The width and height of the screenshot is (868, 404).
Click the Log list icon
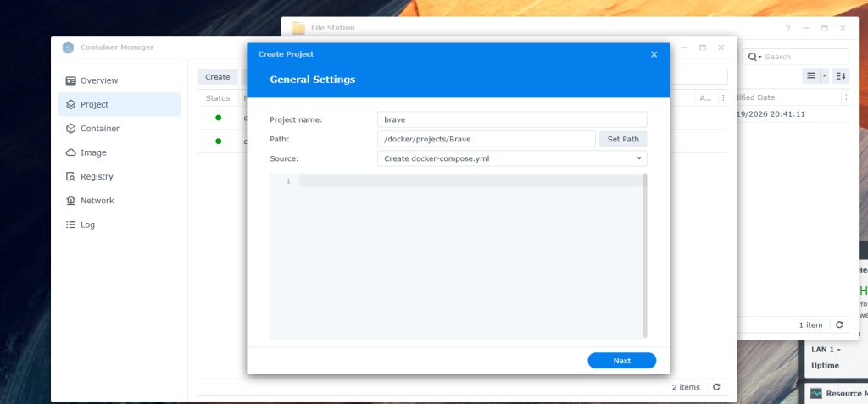(x=71, y=224)
